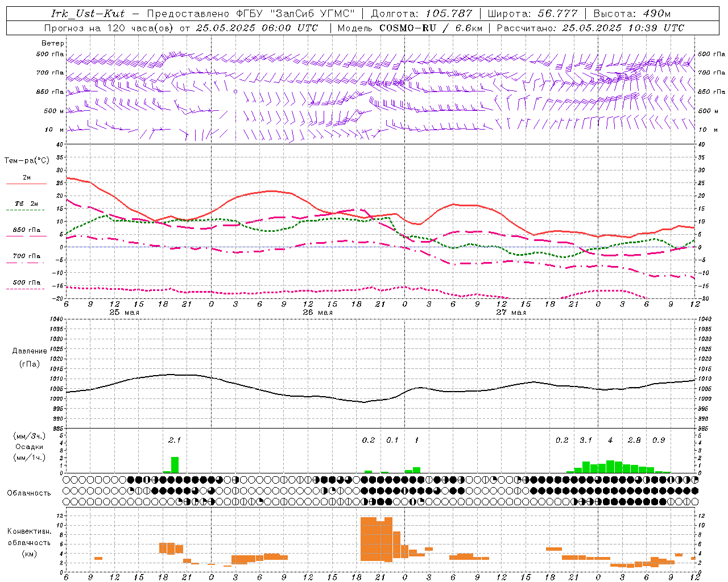Click the 26 мая date label

pyautogui.click(x=317, y=313)
